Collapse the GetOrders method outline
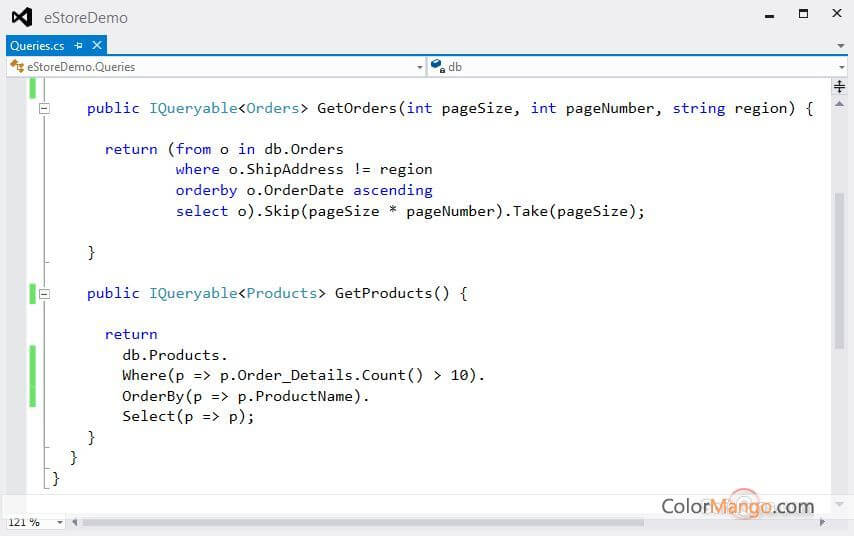854x536 pixels. click(x=44, y=108)
